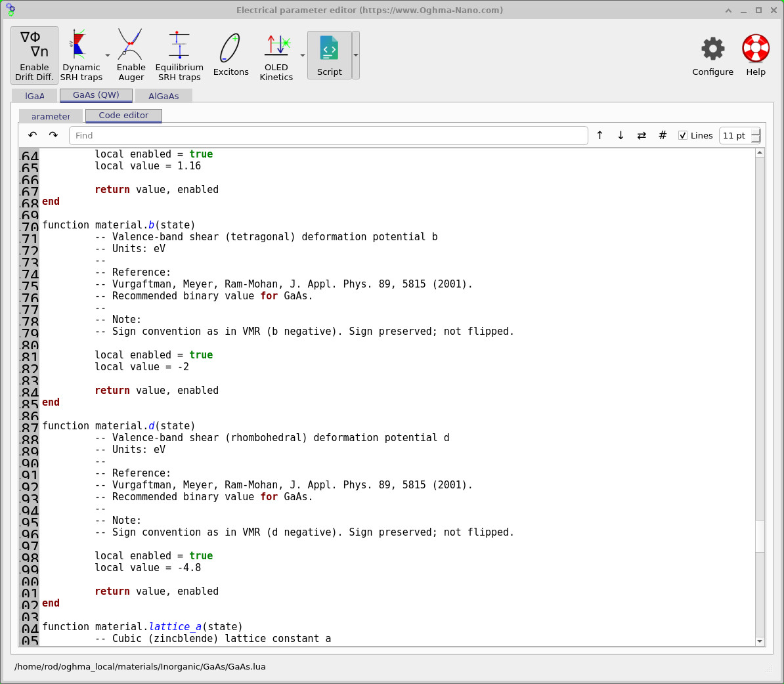Image resolution: width=784 pixels, height=684 pixels.
Task: Click '-- Units: eV' comment at line 72
Action: pyautogui.click(x=130, y=249)
